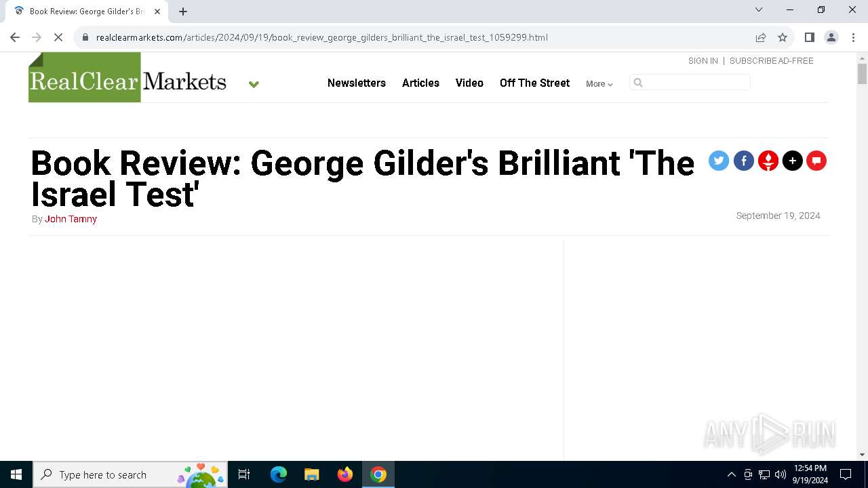Open the Video menu item
Screen dimensions: 868x488
point(469,83)
